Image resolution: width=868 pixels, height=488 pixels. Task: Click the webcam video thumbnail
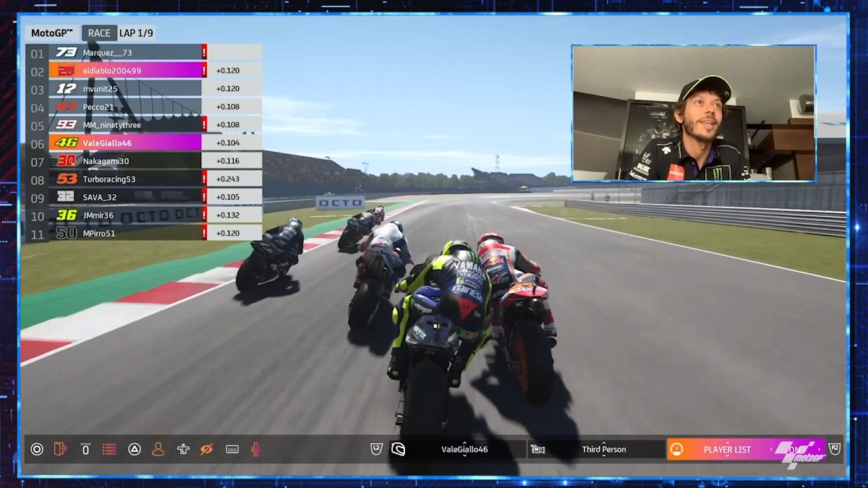coord(694,113)
